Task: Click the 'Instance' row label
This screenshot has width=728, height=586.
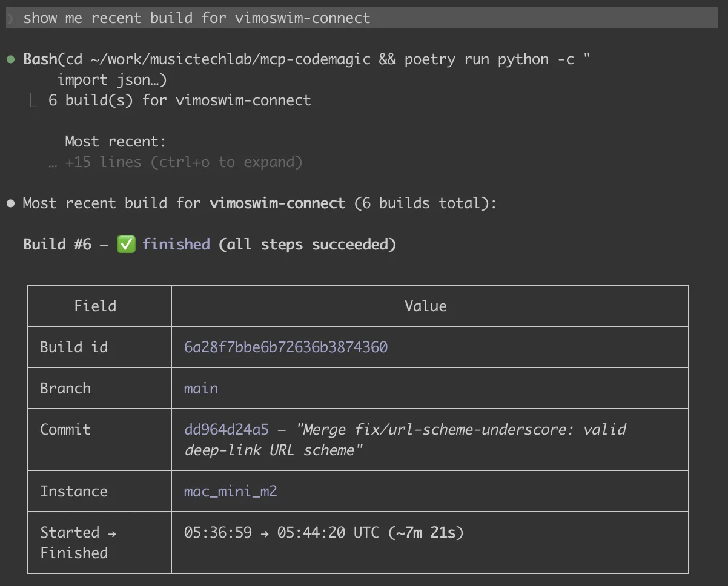Action: (x=74, y=491)
